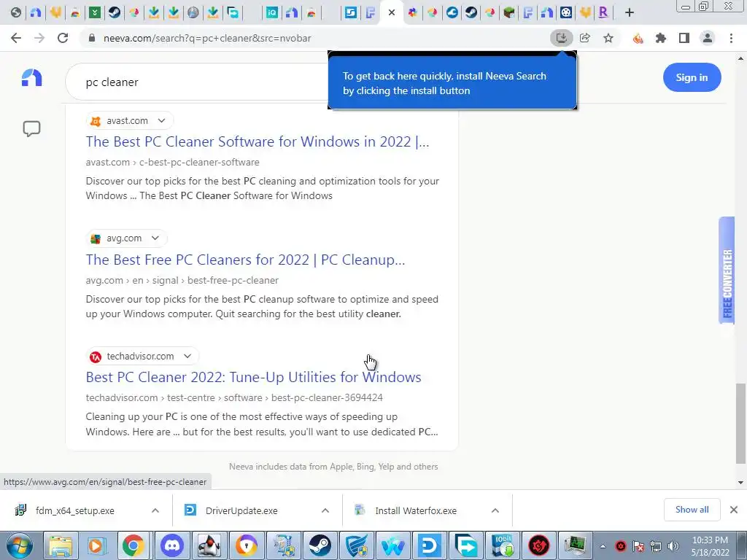
Task: Reload the Neeva search page
Action: click(x=63, y=38)
